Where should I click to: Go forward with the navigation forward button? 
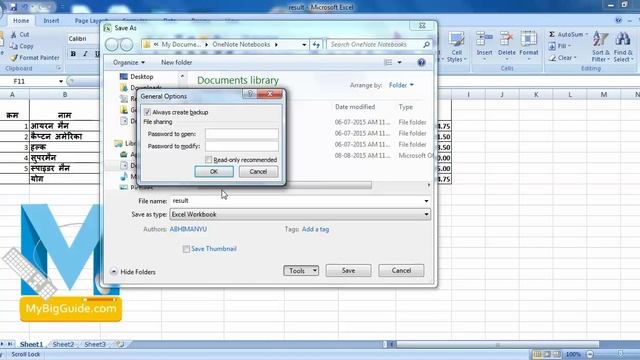tap(127, 44)
